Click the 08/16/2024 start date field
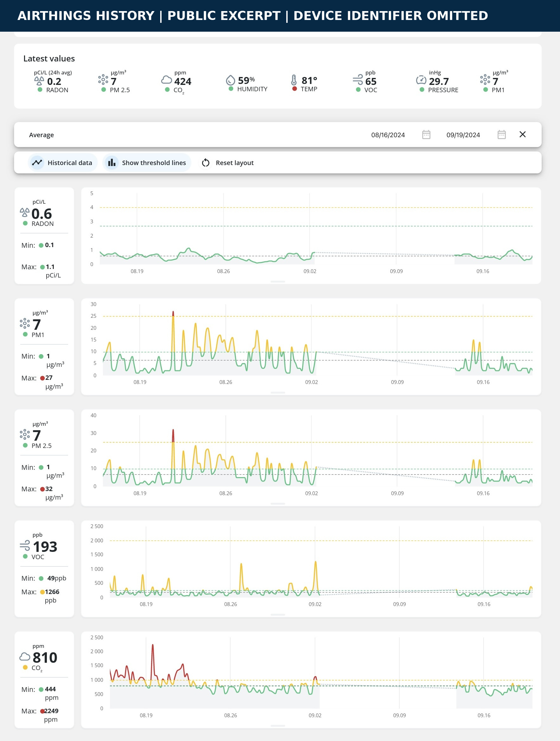560x741 pixels. (x=388, y=135)
